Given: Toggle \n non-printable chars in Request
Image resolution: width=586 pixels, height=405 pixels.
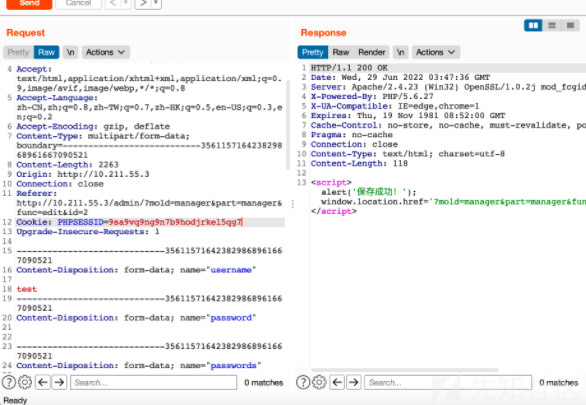Looking at the screenshot, I should [71, 52].
